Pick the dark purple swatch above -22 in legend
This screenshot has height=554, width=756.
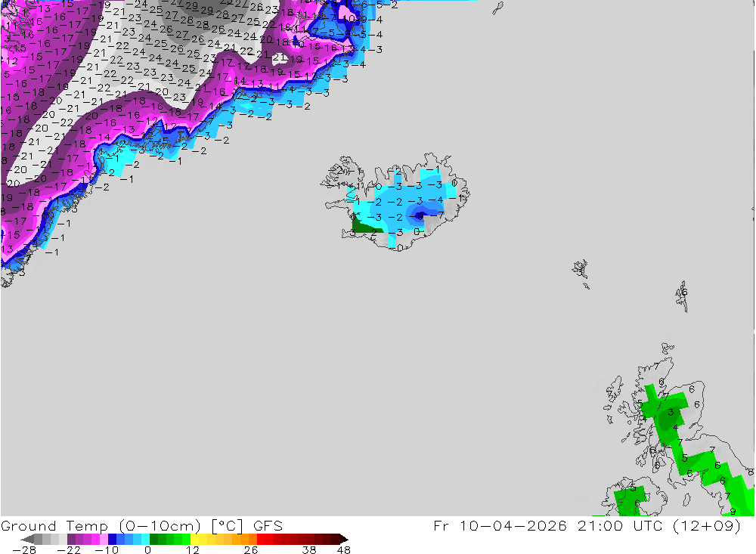coord(71,540)
